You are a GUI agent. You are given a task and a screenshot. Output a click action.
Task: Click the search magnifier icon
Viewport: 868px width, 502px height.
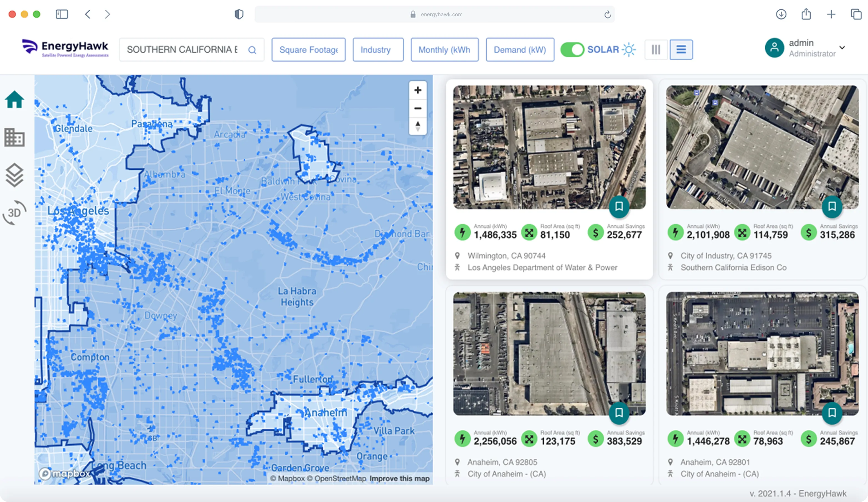[252, 50]
